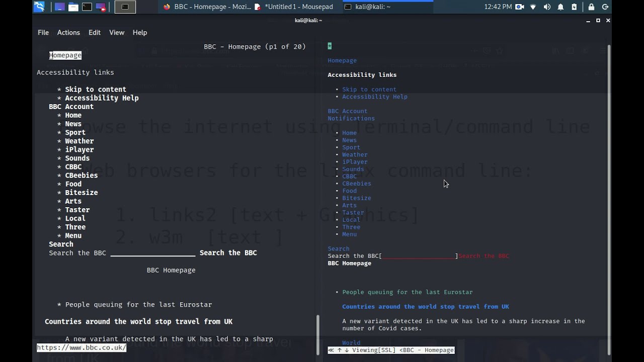The image size is (644, 362).
Task: Click blue Sport link in links2 pane
Action: [x=351, y=147]
